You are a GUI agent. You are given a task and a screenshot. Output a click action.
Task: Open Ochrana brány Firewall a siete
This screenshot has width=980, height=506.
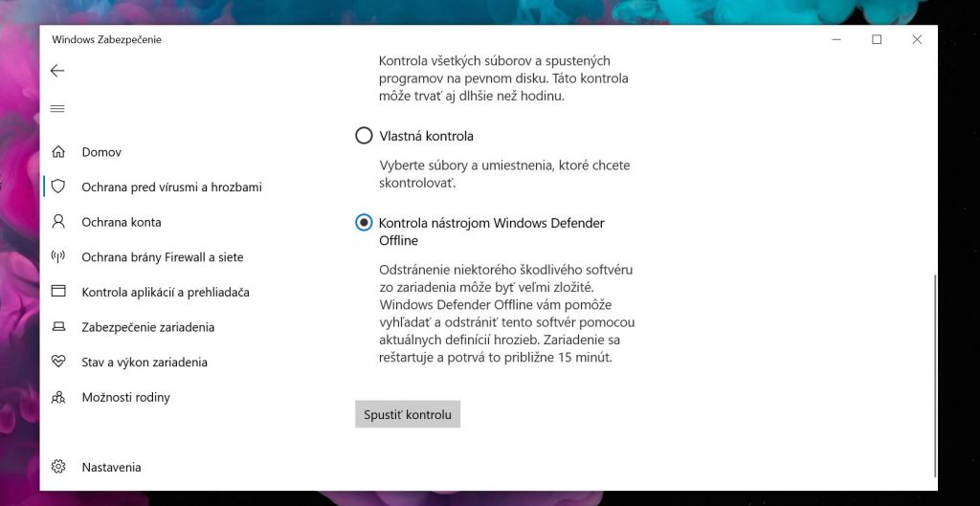163,256
